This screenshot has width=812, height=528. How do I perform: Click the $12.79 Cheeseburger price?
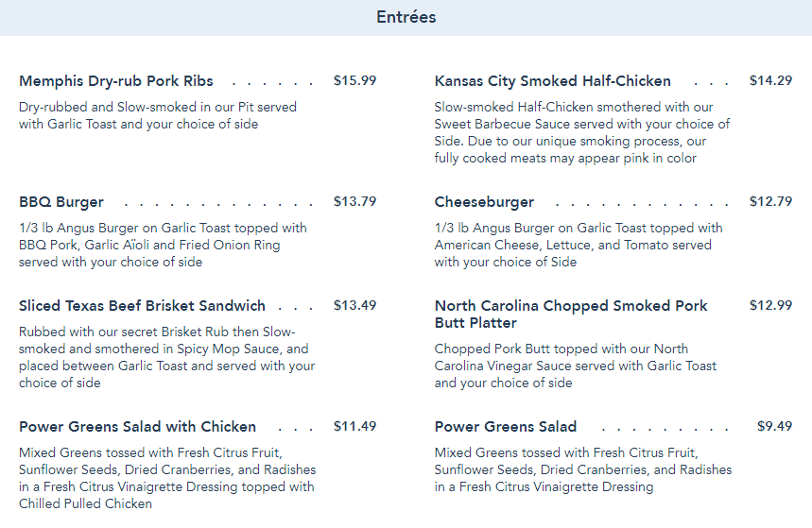pos(770,202)
